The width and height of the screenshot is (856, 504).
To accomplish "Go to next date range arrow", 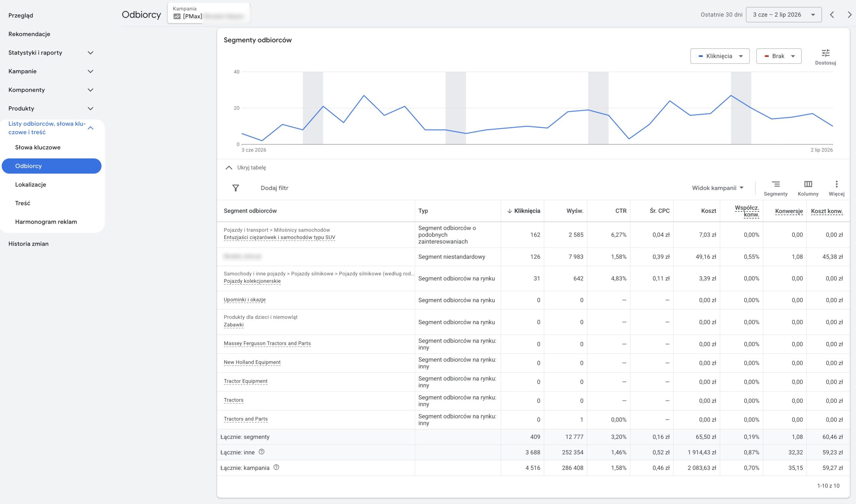I will click(850, 15).
